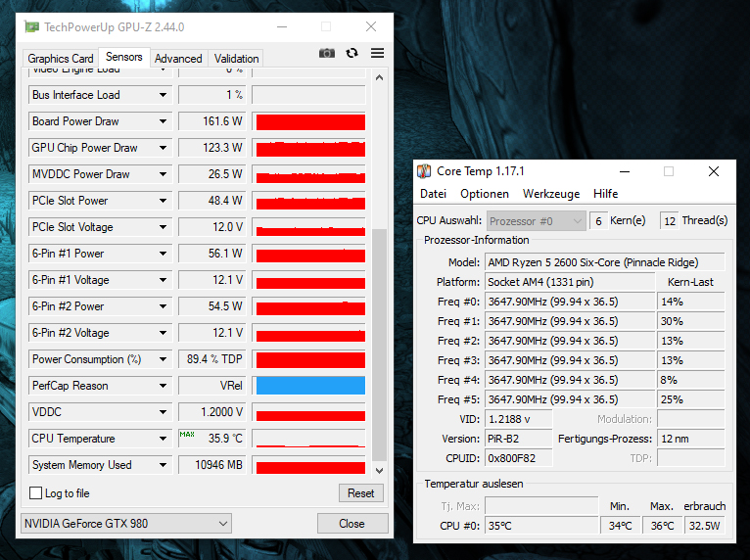Click the Freq #0 frequency value
Screen dimensions: 750x560
coord(569,302)
